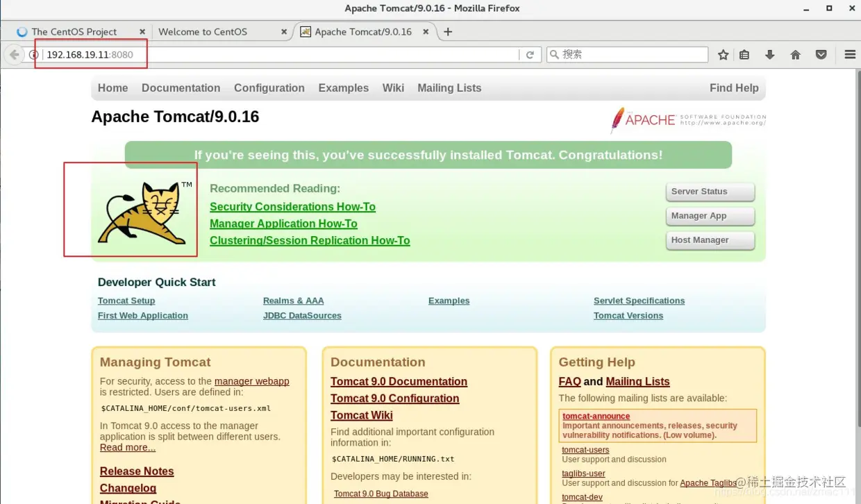Open the tomcat-dev mailing list link
The width and height of the screenshot is (861, 504).
[x=583, y=497]
